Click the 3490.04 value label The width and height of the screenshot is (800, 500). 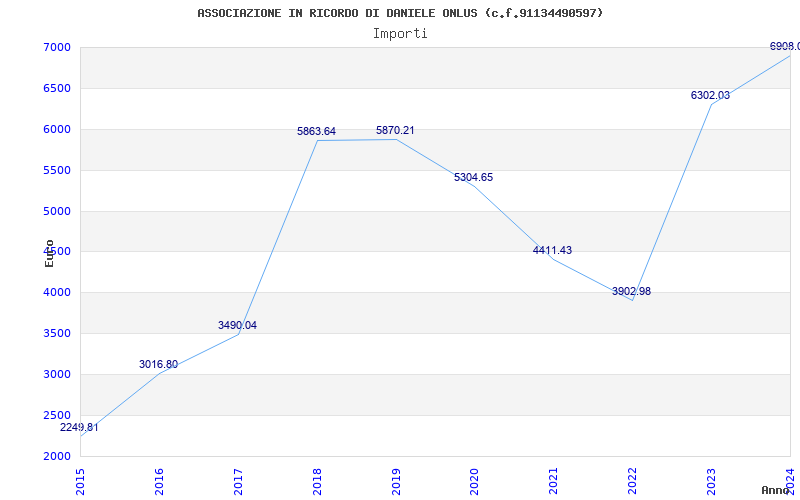coord(237,326)
